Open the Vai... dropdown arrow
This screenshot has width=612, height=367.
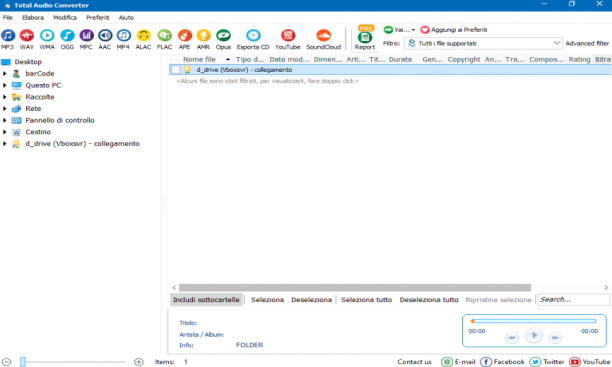tap(413, 30)
